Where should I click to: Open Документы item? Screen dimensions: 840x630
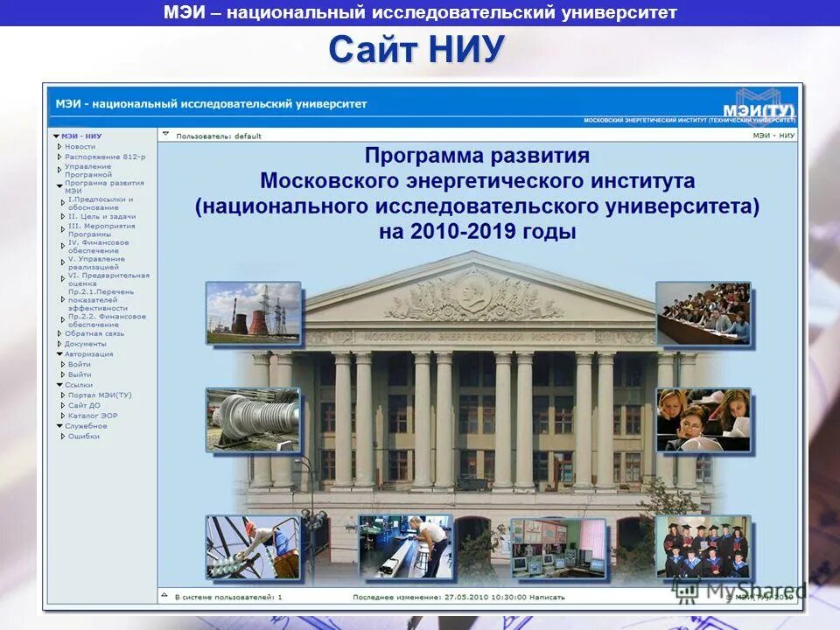coord(86,344)
